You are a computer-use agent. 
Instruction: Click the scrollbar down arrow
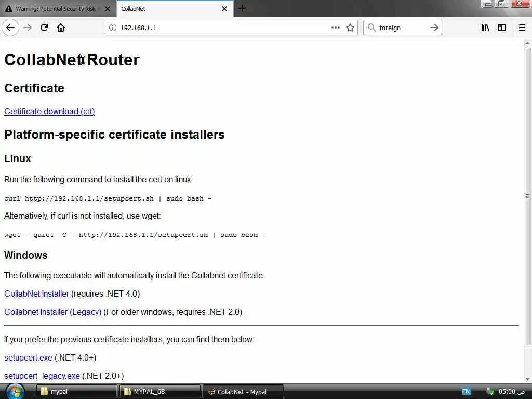click(x=527, y=379)
